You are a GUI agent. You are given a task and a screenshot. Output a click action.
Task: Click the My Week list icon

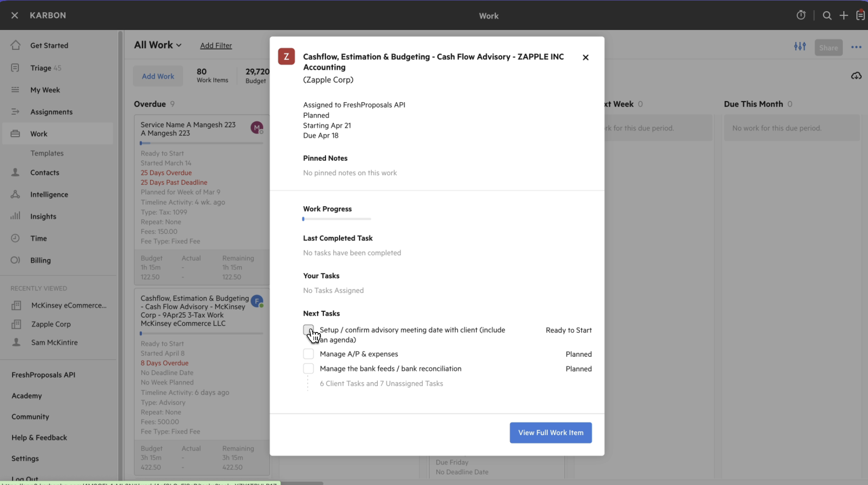pyautogui.click(x=15, y=90)
